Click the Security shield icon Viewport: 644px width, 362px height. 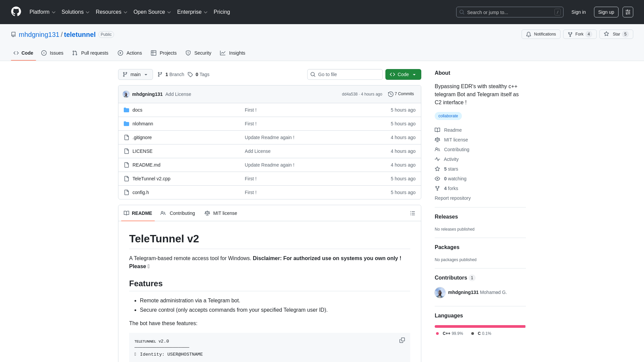pyautogui.click(x=188, y=53)
